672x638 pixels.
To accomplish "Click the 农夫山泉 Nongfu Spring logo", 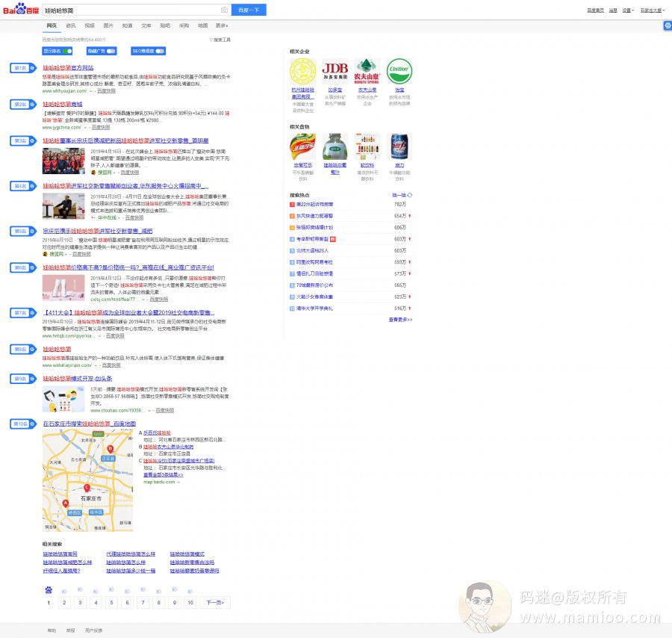I will [367, 72].
